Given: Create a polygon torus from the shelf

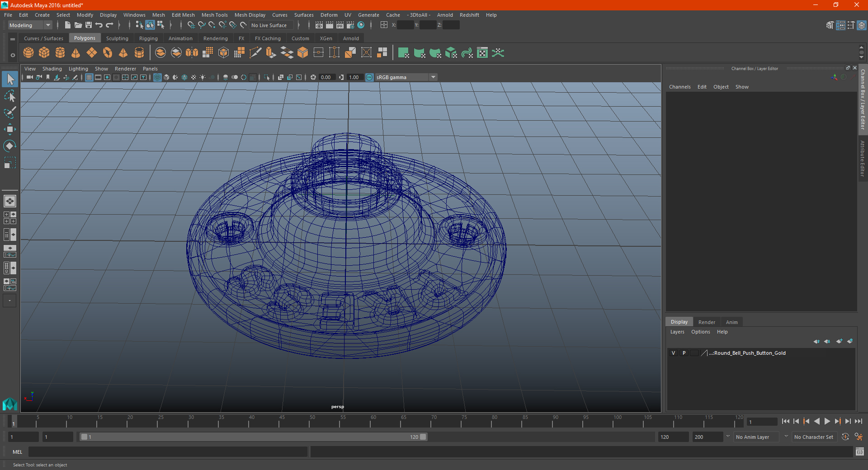Looking at the screenshot, I should (108, 53).
